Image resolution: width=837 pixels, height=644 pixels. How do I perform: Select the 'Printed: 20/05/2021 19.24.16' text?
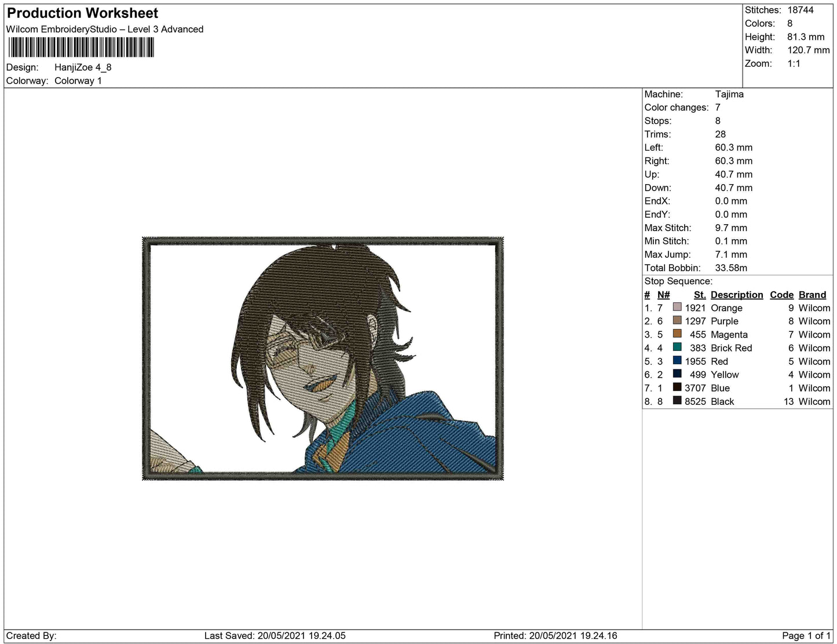click(555, 635)
